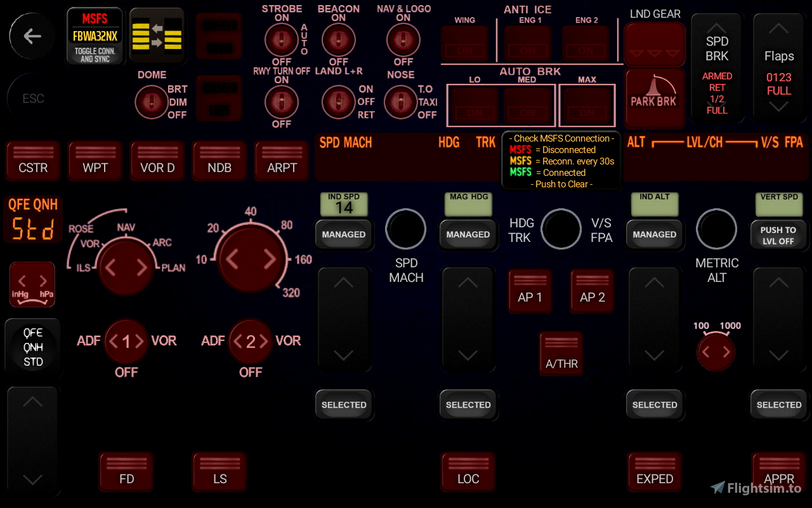The height and width of the screenshot is (508, 812).
Task: Switch the 100/1000 altitude increment knob
Action: pyautogui.click(x=716, y=352)
